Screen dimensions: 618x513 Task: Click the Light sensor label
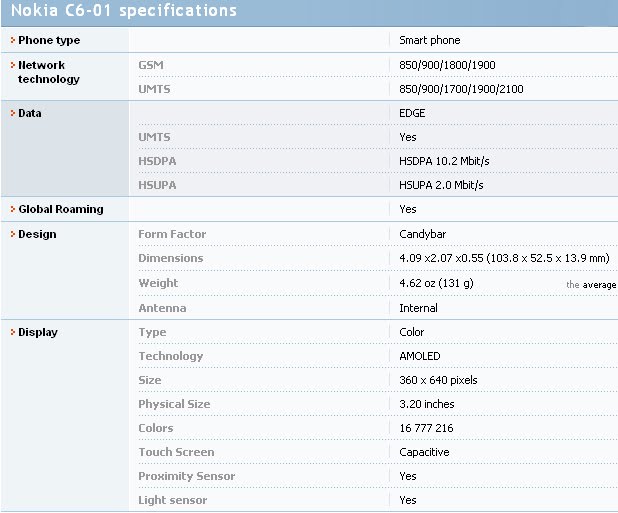click(x=173, y=500)
